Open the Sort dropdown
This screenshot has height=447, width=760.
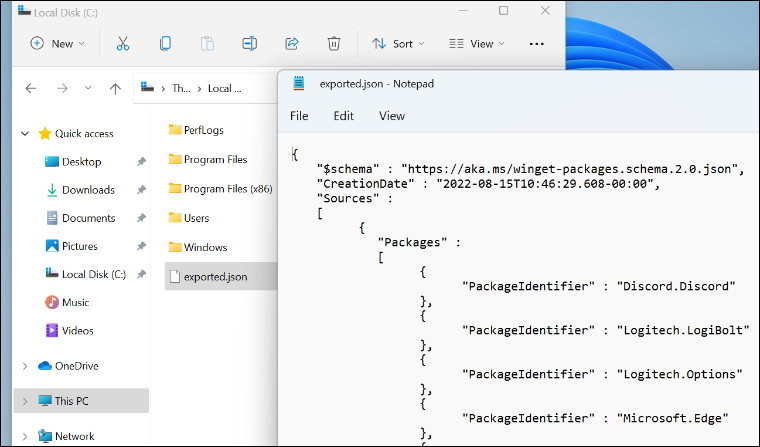pos(398,44)
